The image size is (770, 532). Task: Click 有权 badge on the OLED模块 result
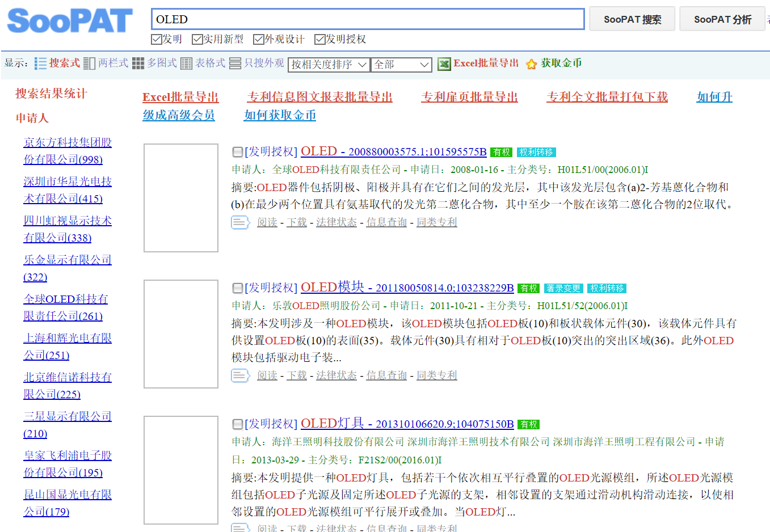[x=528, y=288]
